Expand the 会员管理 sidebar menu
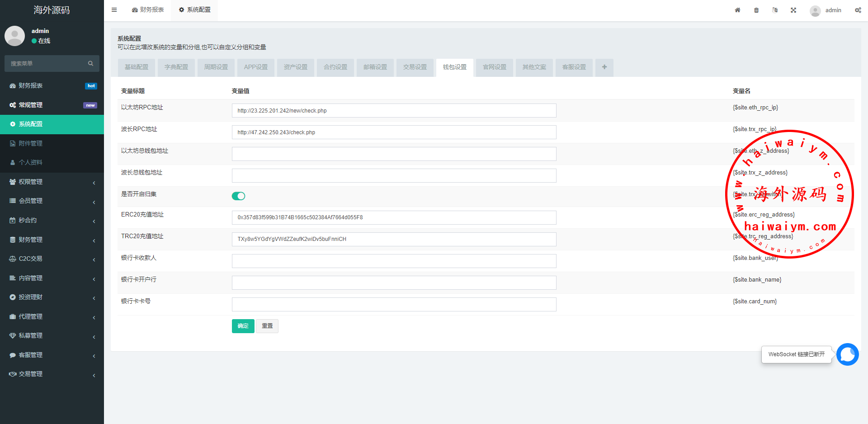The width and height of the screenshot is (868, 424). (52, 201)
